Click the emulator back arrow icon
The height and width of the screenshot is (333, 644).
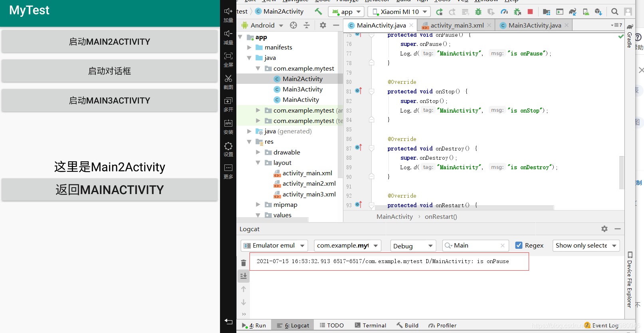228,321
